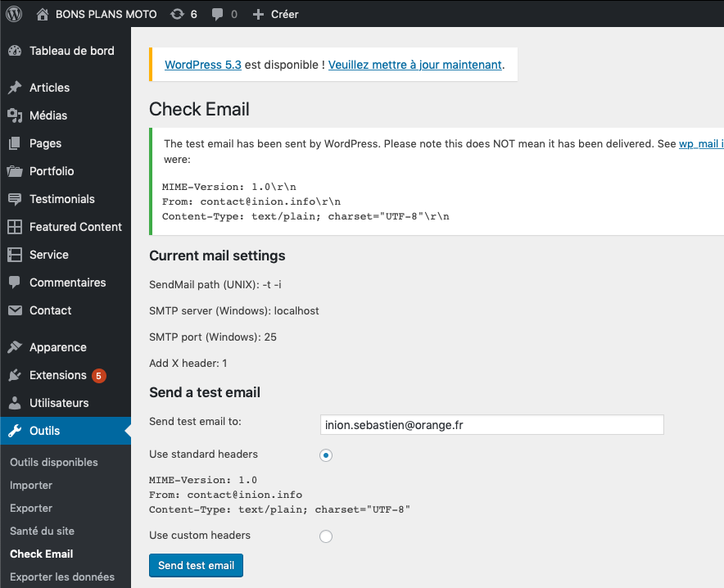Click the Tableau de bord dashboard icon
Image resolution: width=724 pixels, height=588 pixels.
click(x=15, y=51)
